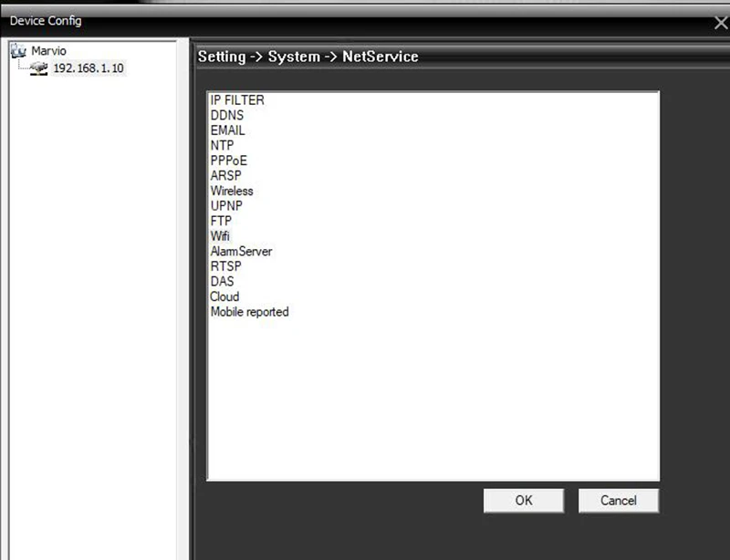
Task: Select DDNS in the NetService list
Action: tap(226, 115)
